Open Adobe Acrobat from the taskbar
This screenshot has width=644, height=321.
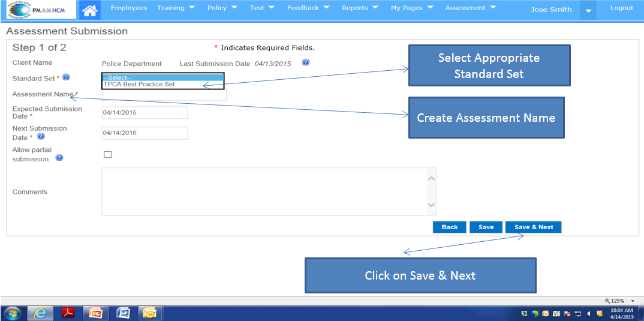coord(68,313)
